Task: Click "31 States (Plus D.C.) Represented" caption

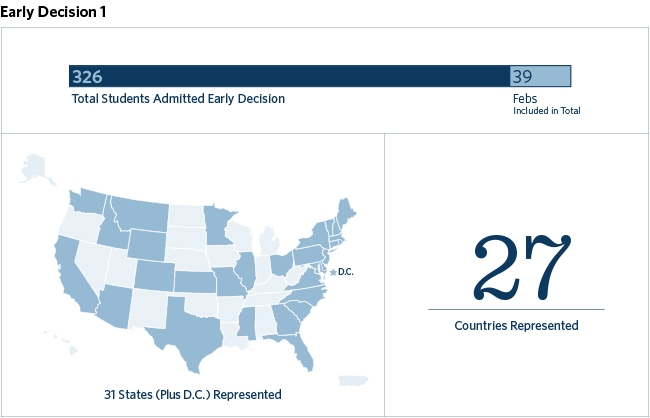Action: pyautogui.click(x=192, y=394)
